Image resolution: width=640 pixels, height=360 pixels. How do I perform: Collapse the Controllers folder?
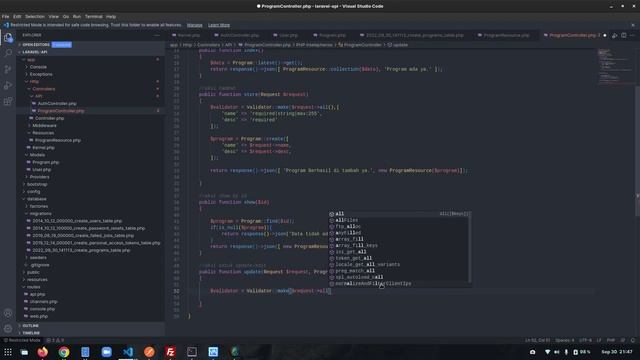(91, 89)
